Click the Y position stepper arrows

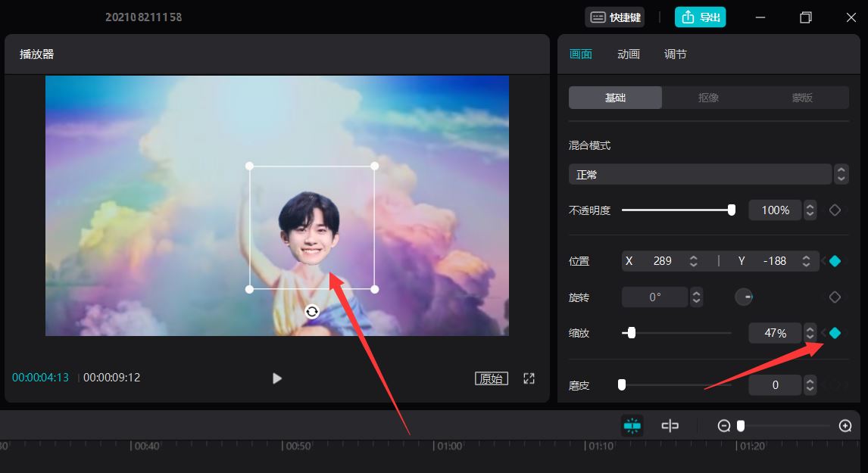(x=806, y=260)
